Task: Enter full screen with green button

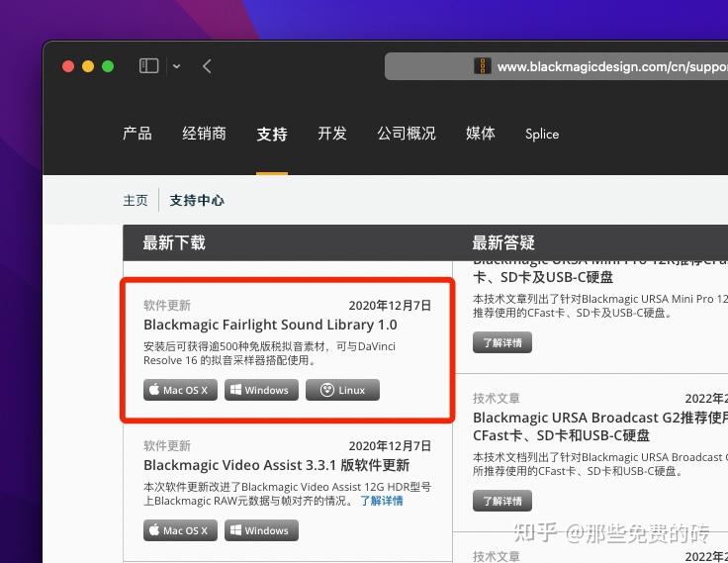Action: pyautogui.click(x=108, y=66)
